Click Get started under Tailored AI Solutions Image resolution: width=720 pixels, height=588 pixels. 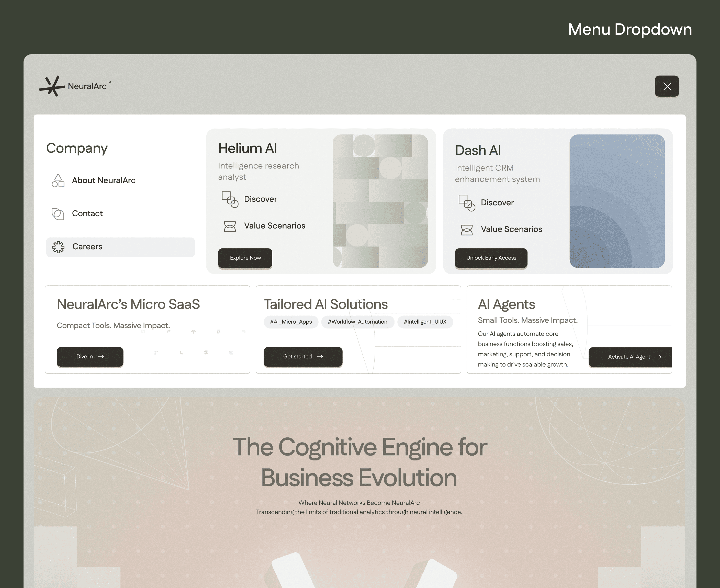[303, 356]
